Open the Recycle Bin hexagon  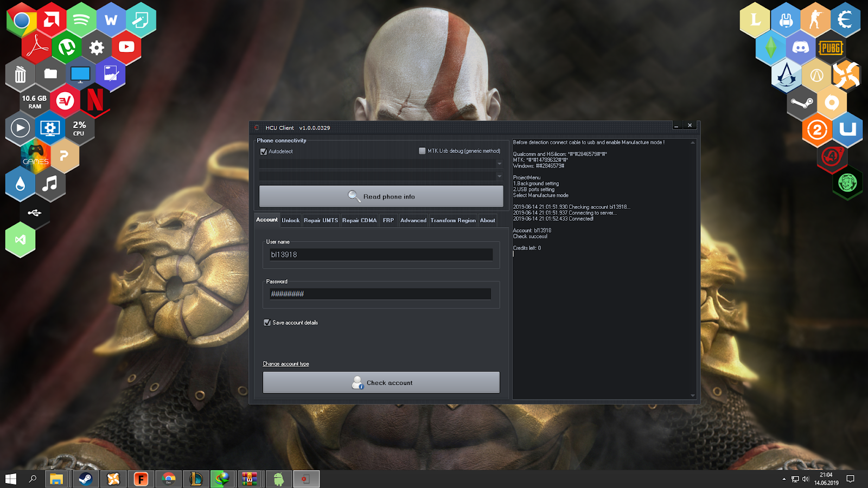(21, 74)
